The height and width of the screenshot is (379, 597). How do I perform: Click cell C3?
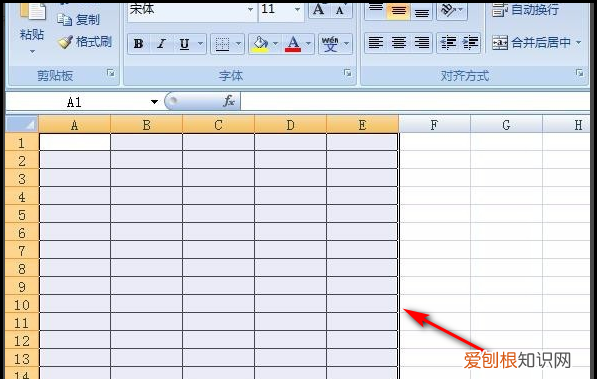tap(219, 178)
